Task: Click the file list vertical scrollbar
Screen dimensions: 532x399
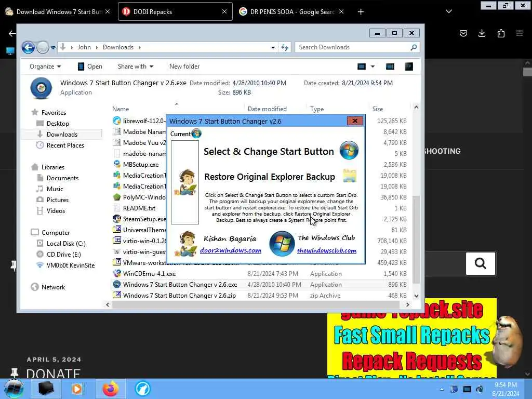Action: (416, 239)
